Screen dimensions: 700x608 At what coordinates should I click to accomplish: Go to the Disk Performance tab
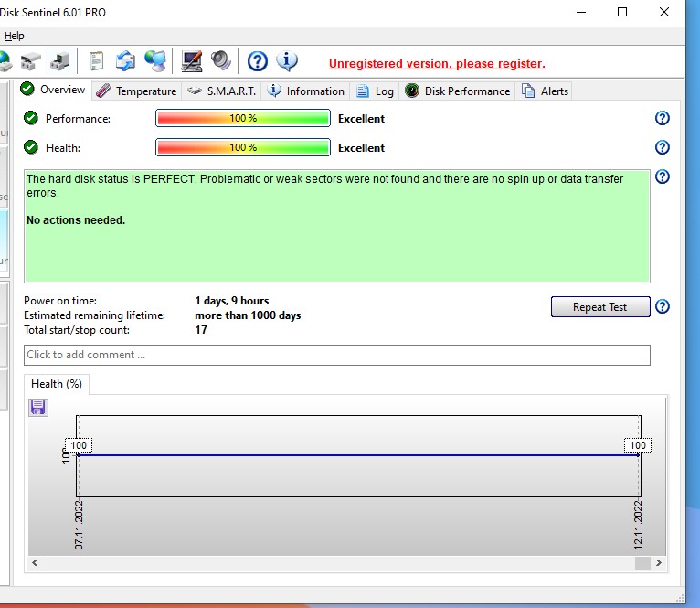[457, 91]
